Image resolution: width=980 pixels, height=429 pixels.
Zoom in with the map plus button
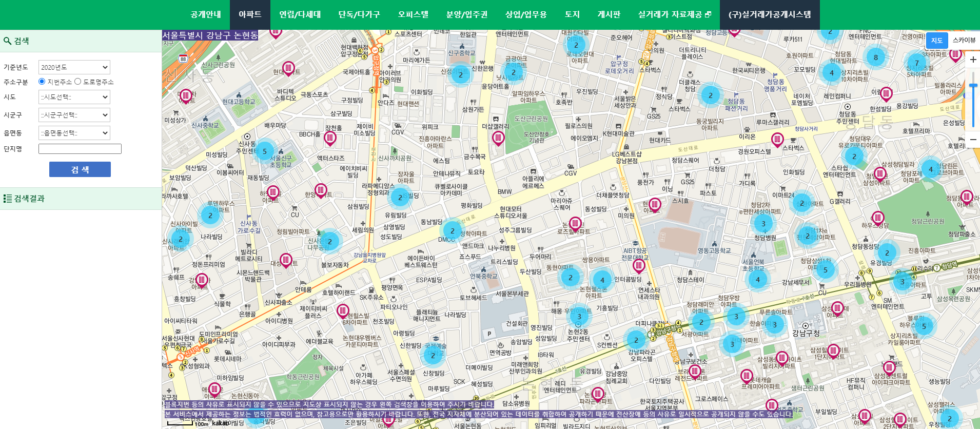point(973,60)
